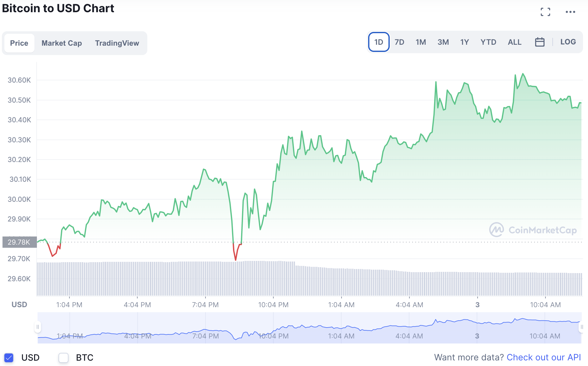Screen dimensions: 588x366
Task: Select the 1Y time range
Action: coord(464,42)
